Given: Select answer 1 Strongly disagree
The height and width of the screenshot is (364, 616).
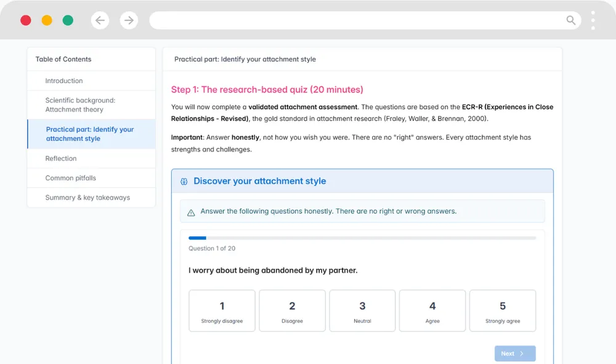Looking at the screenshot, I should [222, 311].
